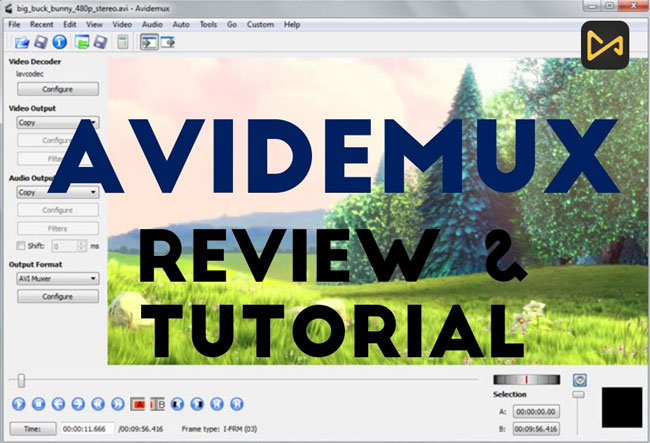Open the Recent menu

(x=41, y=24)
